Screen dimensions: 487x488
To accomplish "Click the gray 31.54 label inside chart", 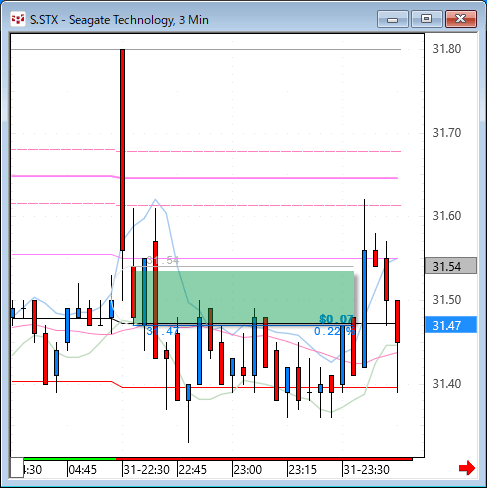I will tap(163, 260).
